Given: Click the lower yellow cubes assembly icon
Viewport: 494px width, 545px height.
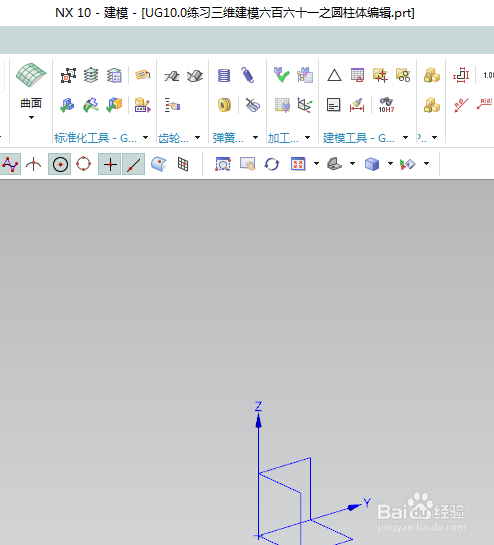Looking at the screenshot, I should click(432, 105).
